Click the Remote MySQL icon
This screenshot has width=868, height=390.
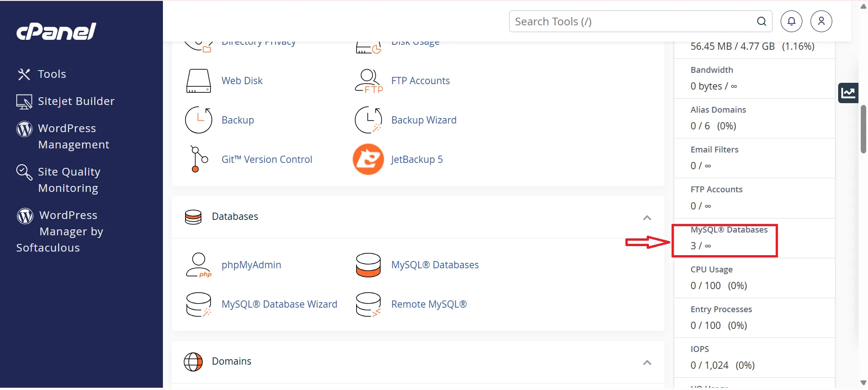point(368,304)
